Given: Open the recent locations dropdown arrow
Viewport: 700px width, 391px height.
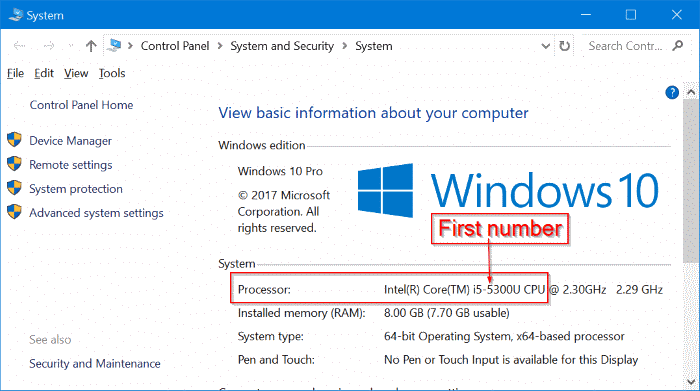Looking at the screenshot, I should pyautogui.click(x=71, y=46).
